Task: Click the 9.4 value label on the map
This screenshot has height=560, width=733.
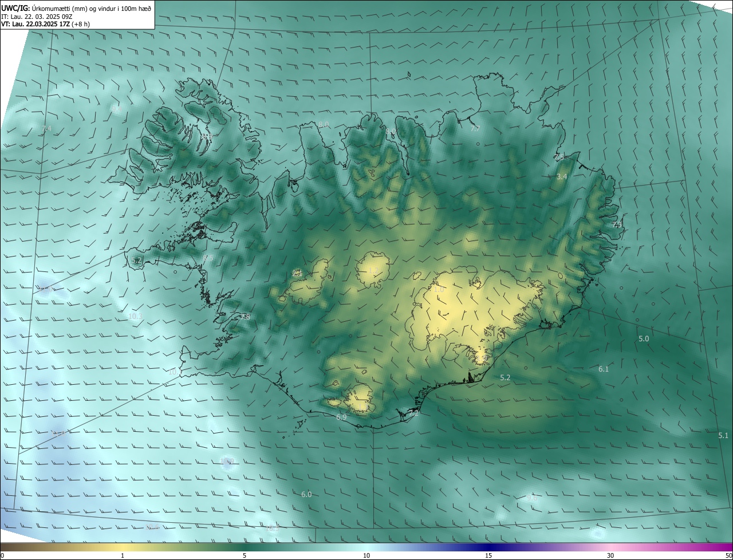Action: (x=116, y=108)
